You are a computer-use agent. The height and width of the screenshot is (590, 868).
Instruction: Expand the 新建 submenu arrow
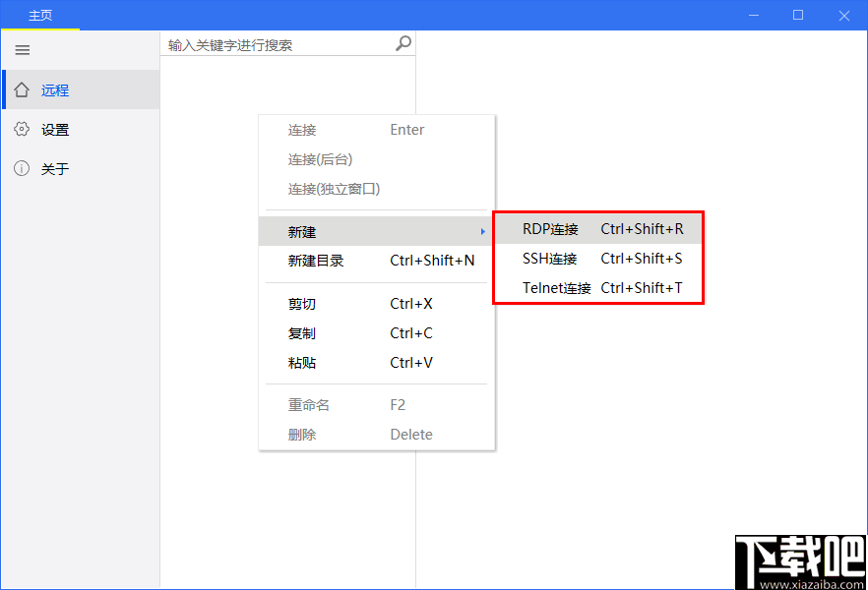(x=482, y=231)
